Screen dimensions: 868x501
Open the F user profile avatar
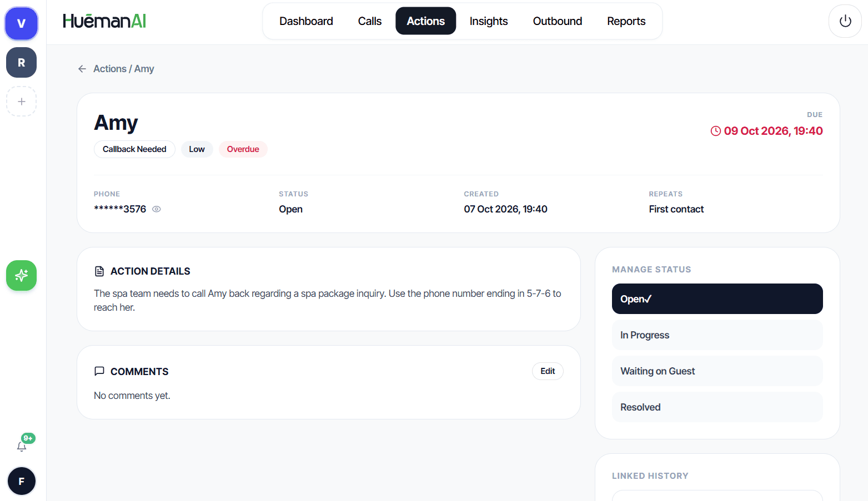click(21, 481)
